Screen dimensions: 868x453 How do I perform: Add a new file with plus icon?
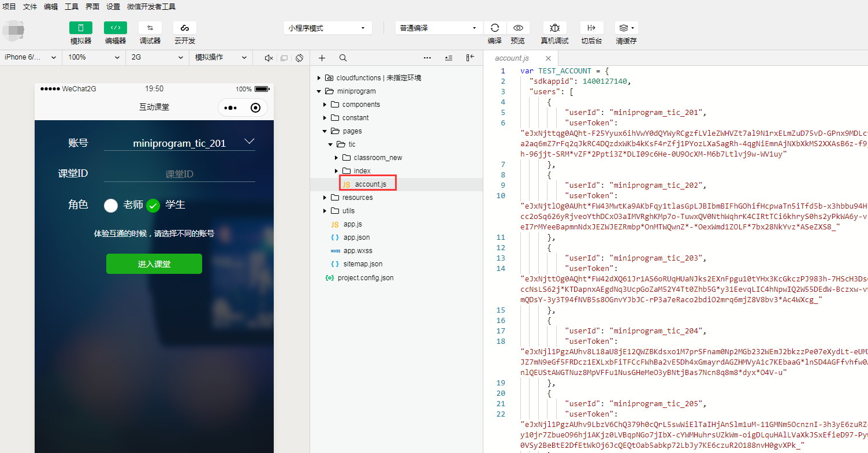coord(322,58)
